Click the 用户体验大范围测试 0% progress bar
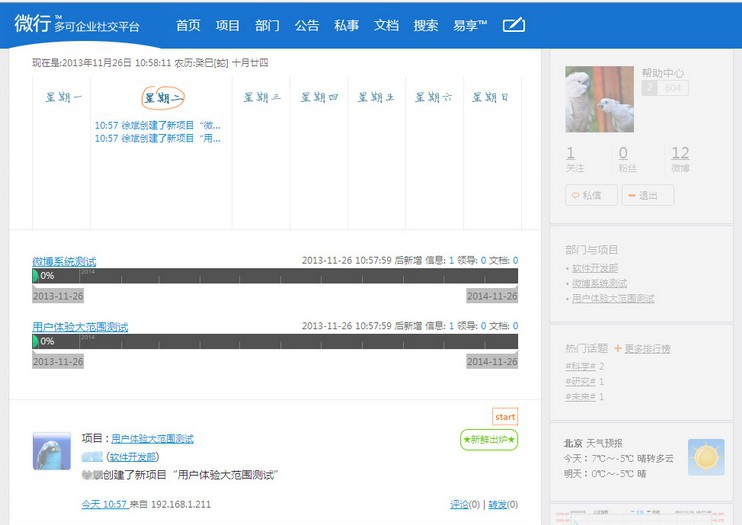Image resolution: width=742 pixels, height=525 pixels. click(x=275, y=341)
